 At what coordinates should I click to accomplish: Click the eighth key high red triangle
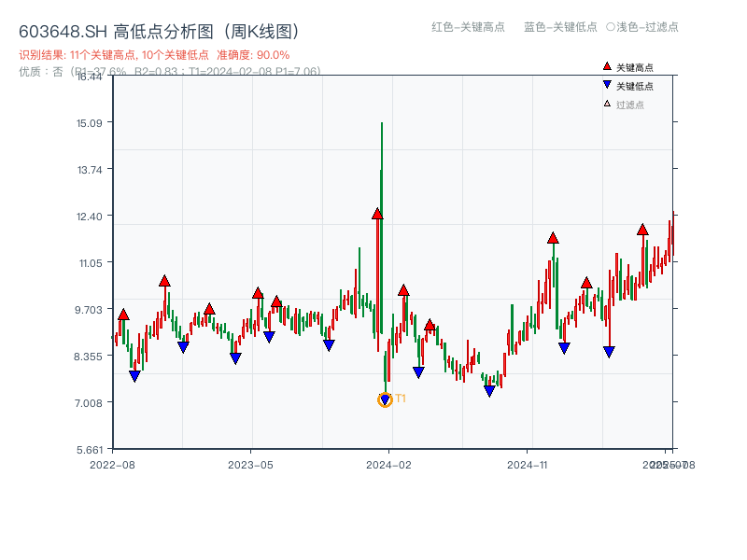[x=430, y=325]
